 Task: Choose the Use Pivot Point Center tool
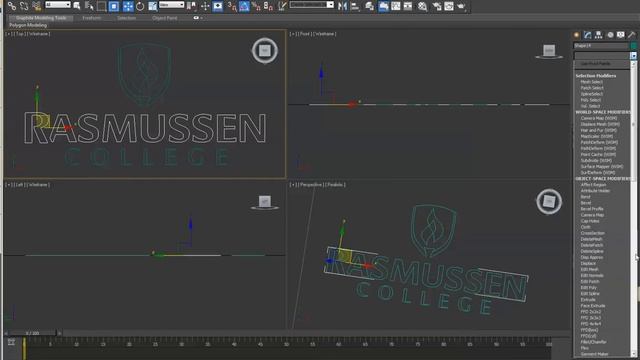191,6
